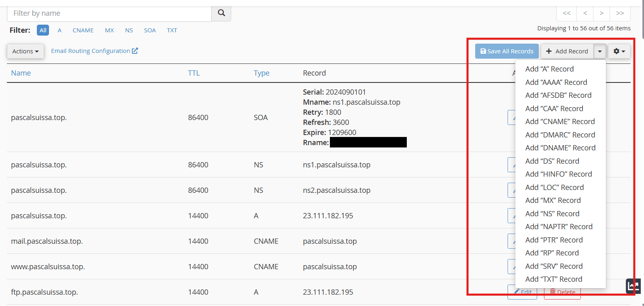This screenshot has height=306, width=644.
Task: Filter records by TXT type
Action: tap(172, 30)
